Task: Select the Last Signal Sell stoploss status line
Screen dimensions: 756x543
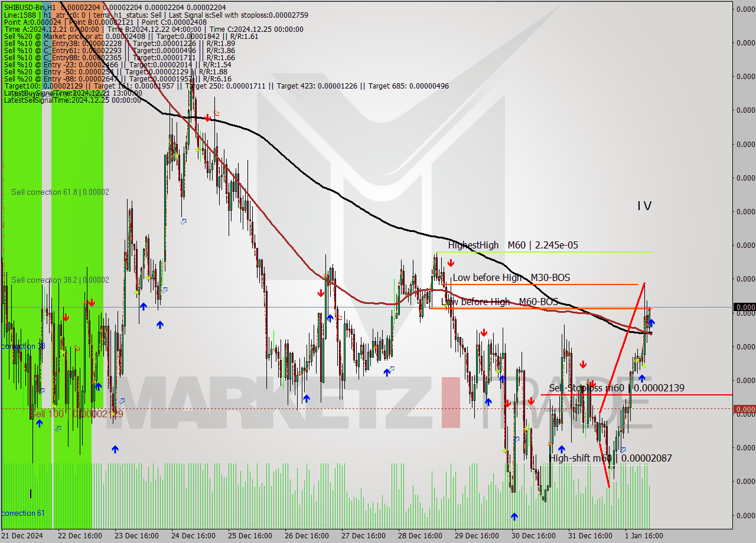Action: [x=156, y=15]
